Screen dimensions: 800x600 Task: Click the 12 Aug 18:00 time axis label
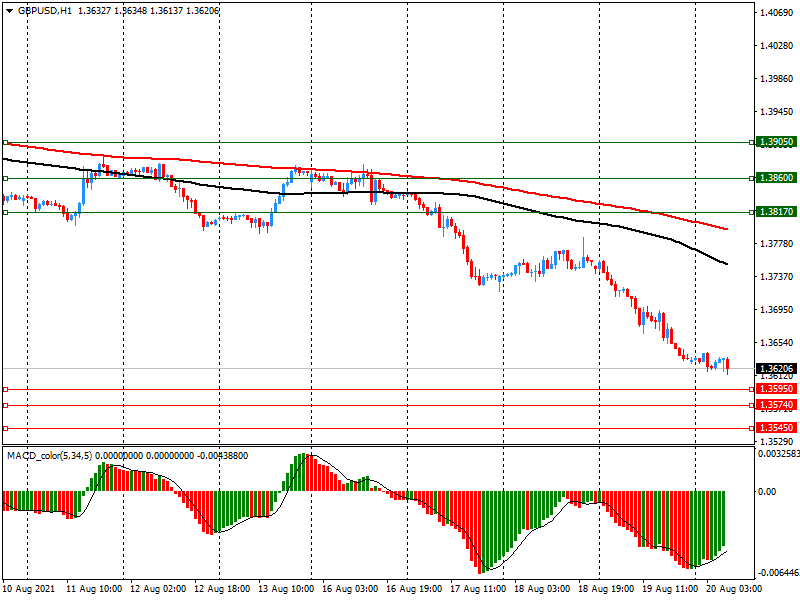222,589
